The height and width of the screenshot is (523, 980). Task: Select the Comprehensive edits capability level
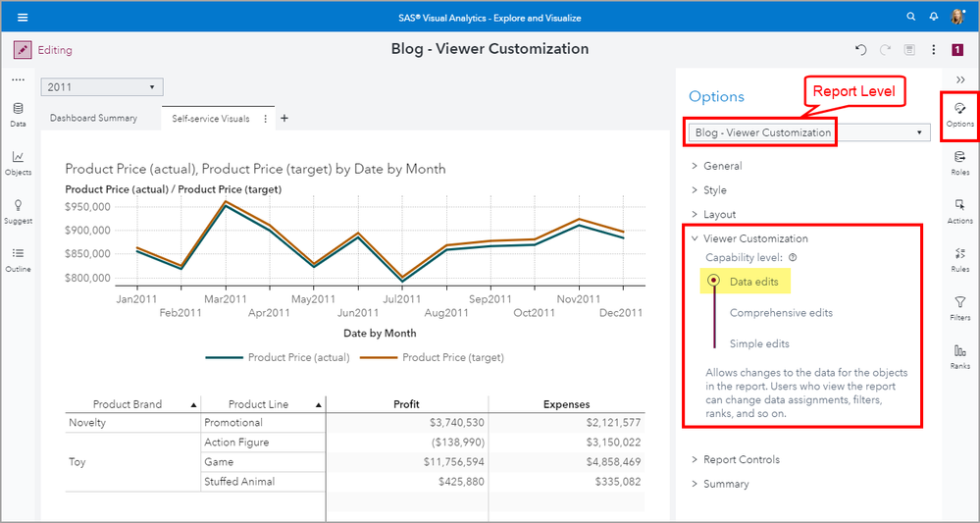(781, 313)
